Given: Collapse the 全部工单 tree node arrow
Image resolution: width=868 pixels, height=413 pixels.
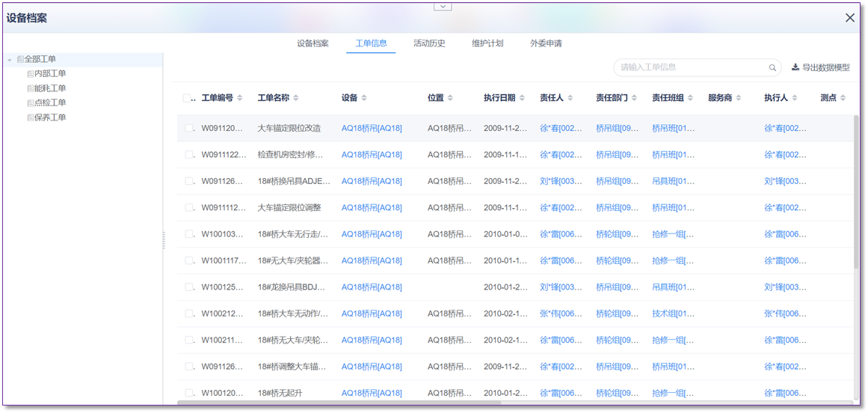Looking at the screenshot, I should pos(10,60).
